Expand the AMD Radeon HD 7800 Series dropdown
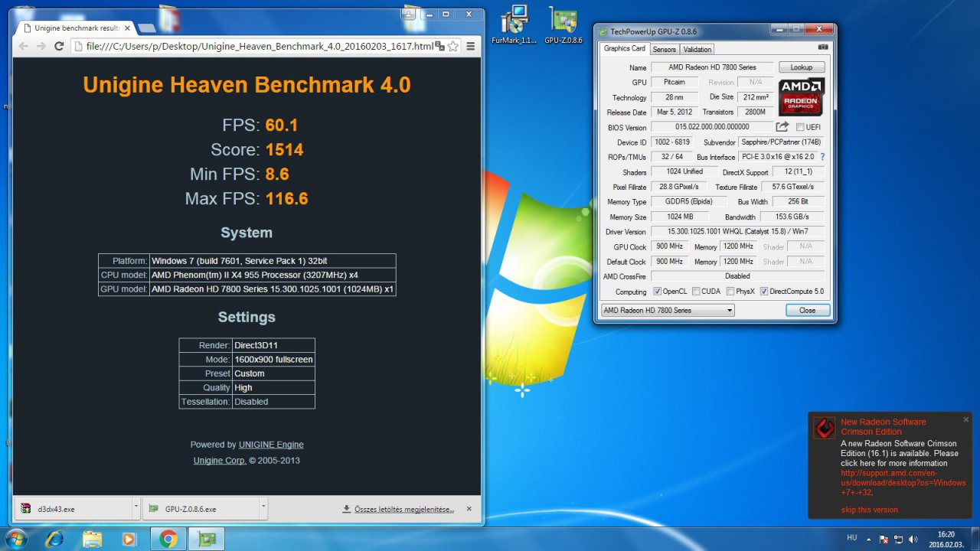The image size is (980, 551). 668,310
